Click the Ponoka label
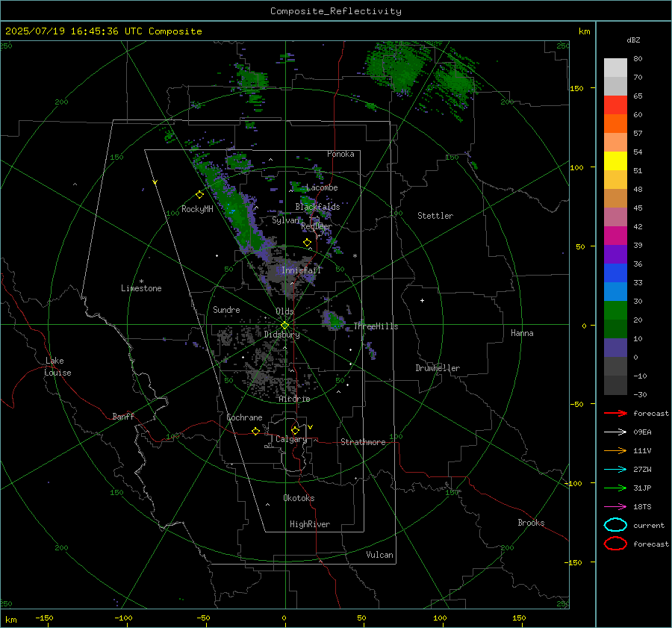The image size is (672, 628). tap(340, 154)
